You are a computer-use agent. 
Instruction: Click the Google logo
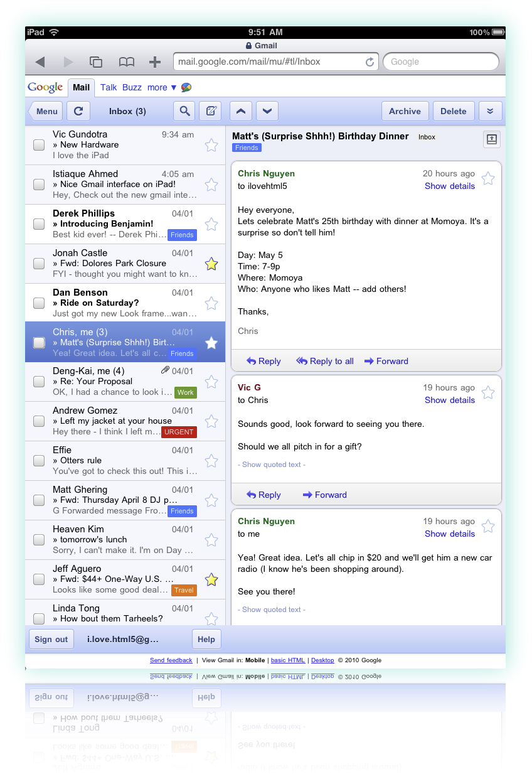pyautogui.click(x=45, y=87)
